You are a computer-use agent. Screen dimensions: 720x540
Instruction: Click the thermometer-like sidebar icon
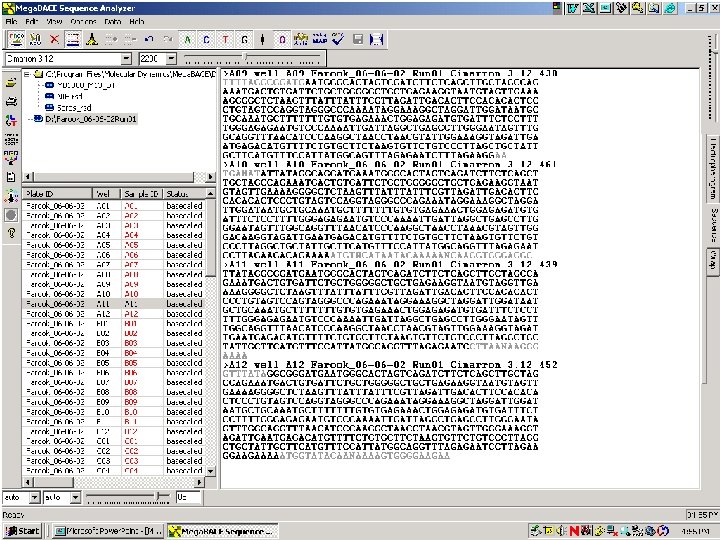[11, 196]
